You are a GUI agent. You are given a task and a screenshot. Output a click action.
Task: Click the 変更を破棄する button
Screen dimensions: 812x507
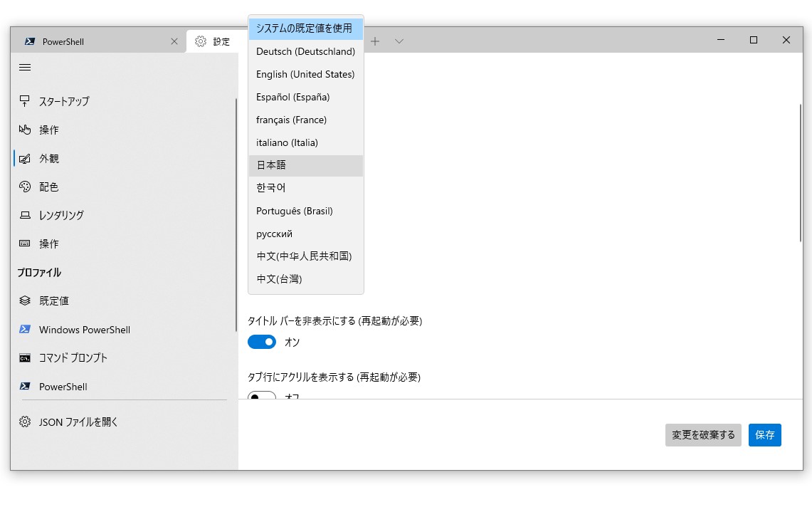click(702, 435)
